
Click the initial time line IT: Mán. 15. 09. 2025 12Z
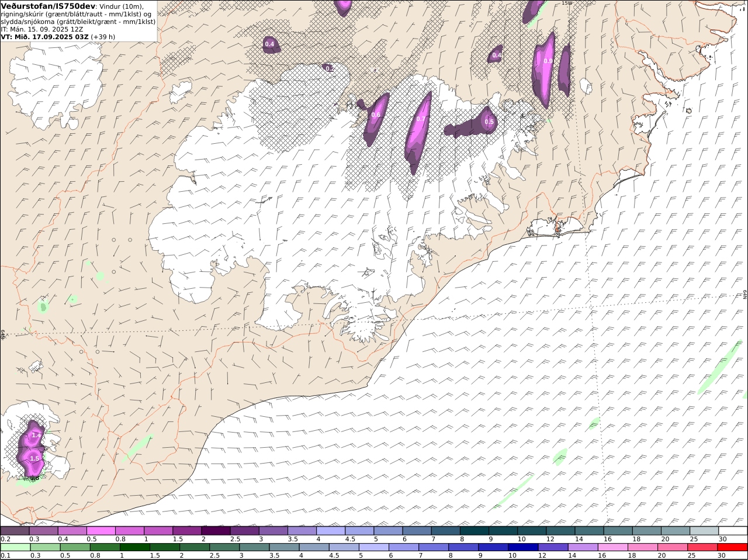point(42,29)
